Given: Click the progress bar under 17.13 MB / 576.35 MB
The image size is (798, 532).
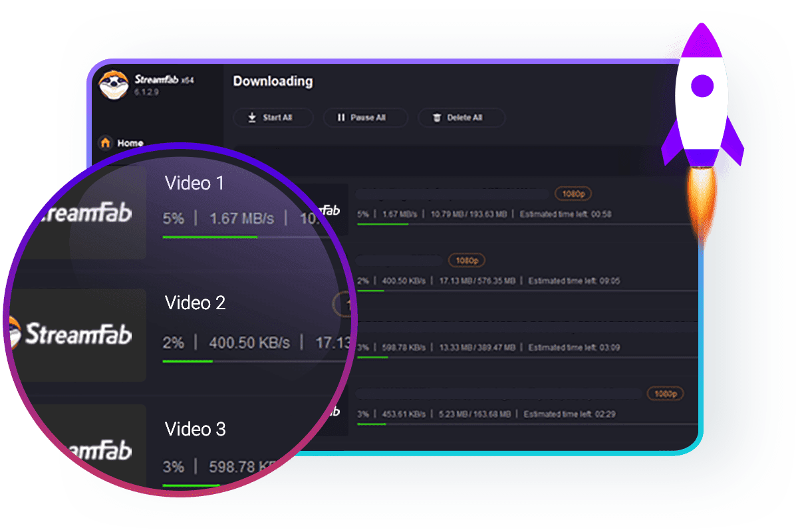Looking at the screenshot, I should 527,291.
